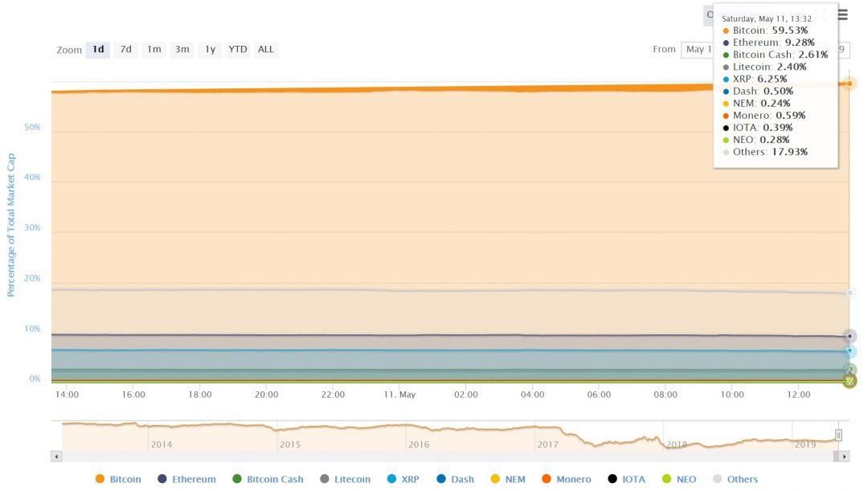
Task: Click the navigator range handle
Action: (838, 435)
